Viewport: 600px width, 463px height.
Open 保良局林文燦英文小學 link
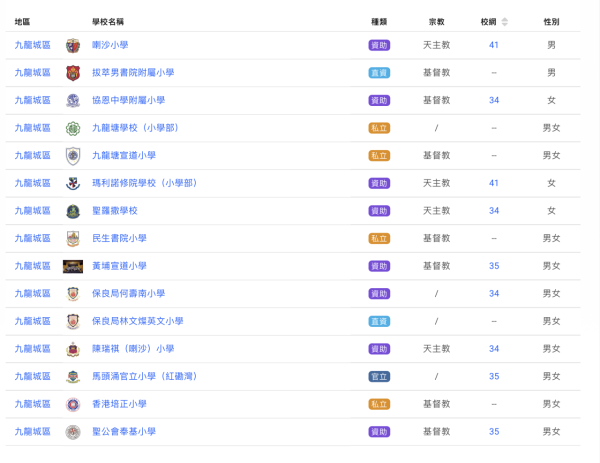point(138,321)
